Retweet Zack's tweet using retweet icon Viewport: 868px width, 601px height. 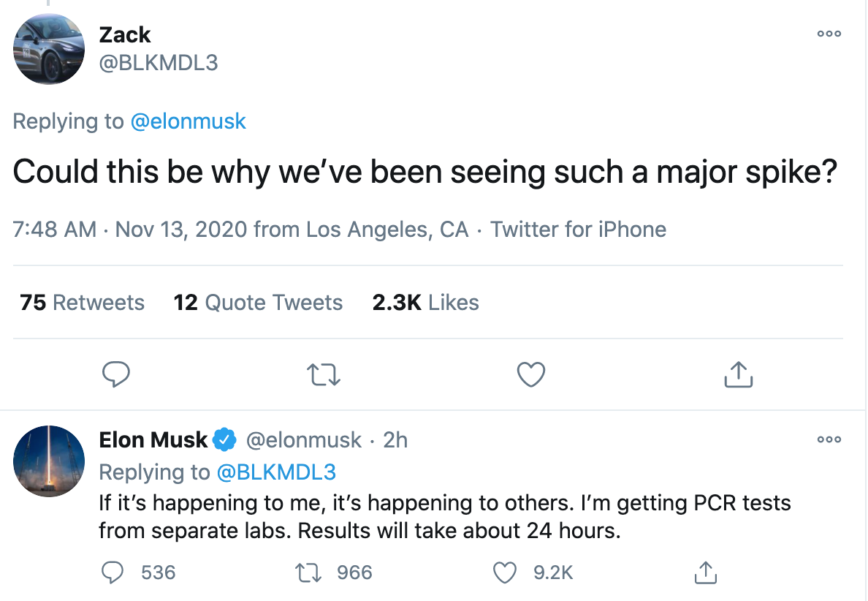point(324,374)
